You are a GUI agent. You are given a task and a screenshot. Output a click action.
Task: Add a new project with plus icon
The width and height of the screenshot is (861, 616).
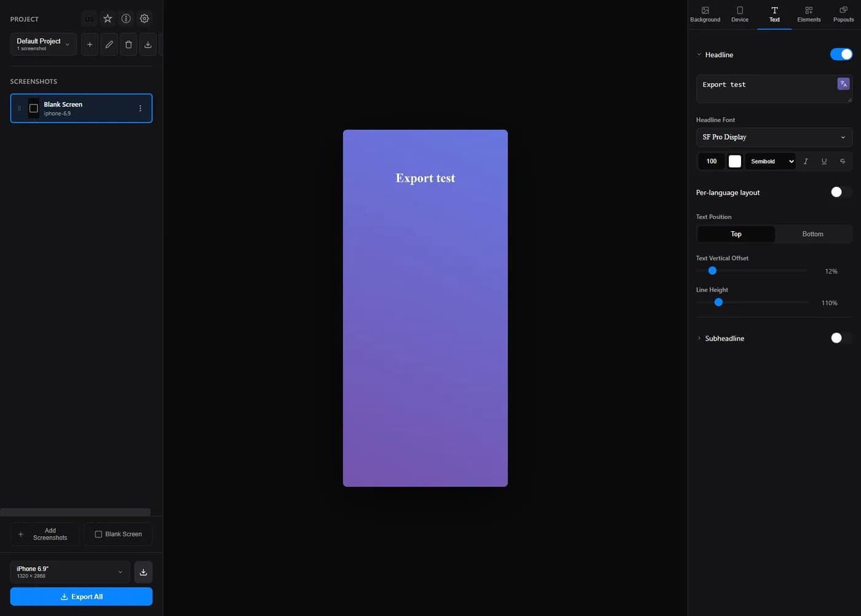[x=90, y=44]
